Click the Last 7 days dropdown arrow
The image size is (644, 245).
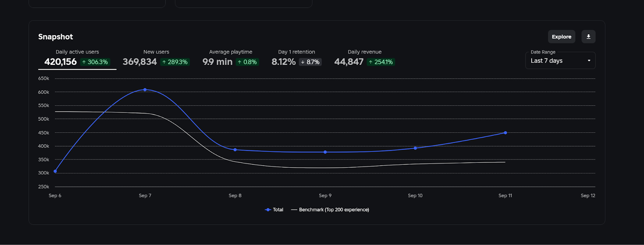point(589,61)
